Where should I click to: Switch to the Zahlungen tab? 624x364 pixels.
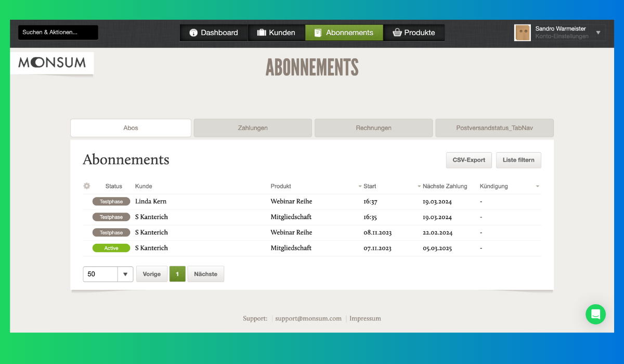pyautogui.click(x=253, y=128)
